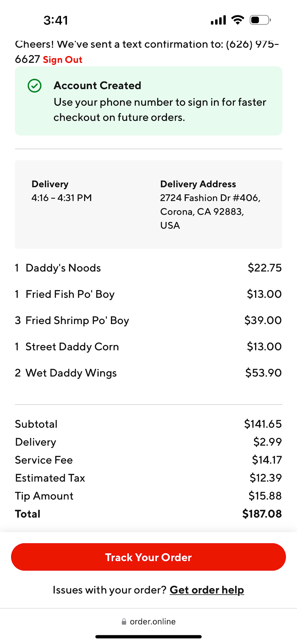Tap the Street Daddy Corn item
This screenshot has width=297, height=644.
point(72,346)
